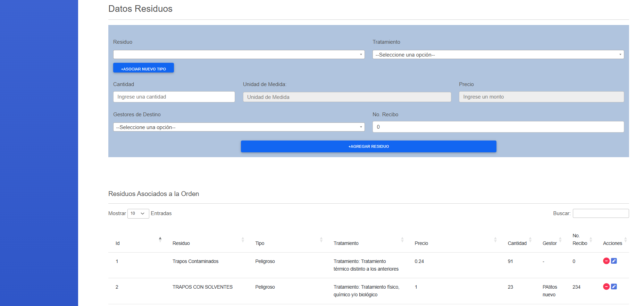Sort table by Precio column

point(421,243)
